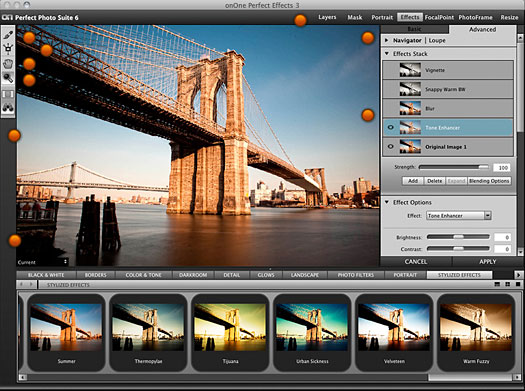This screenshot has width=525, height=391.
Task: Apply the Urban Sickness effect thumbnail
Action: pyautogui.click(x=312, y=332)
